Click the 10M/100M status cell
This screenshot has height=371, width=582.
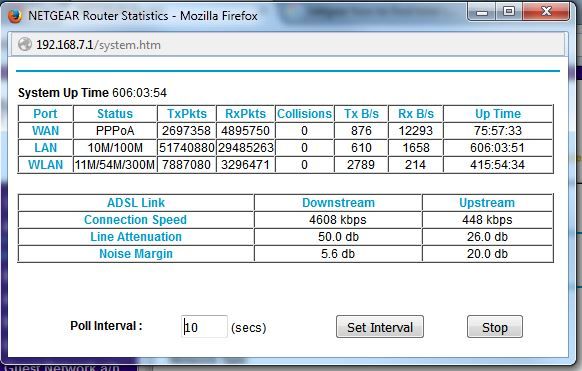[115, 148]
